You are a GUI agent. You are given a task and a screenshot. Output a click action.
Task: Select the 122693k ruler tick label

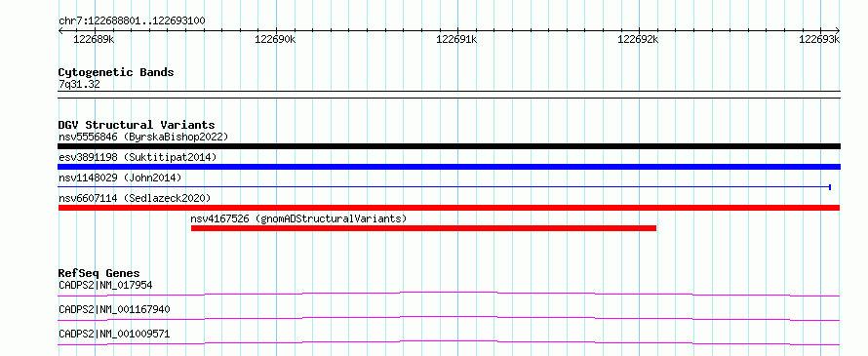(820, 39)
